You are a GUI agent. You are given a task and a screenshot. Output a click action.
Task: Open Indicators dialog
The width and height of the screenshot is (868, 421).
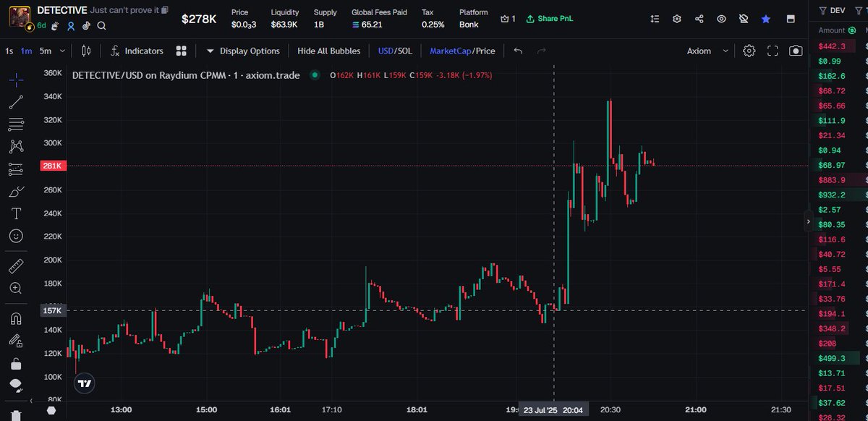click(x=137, y=51)
